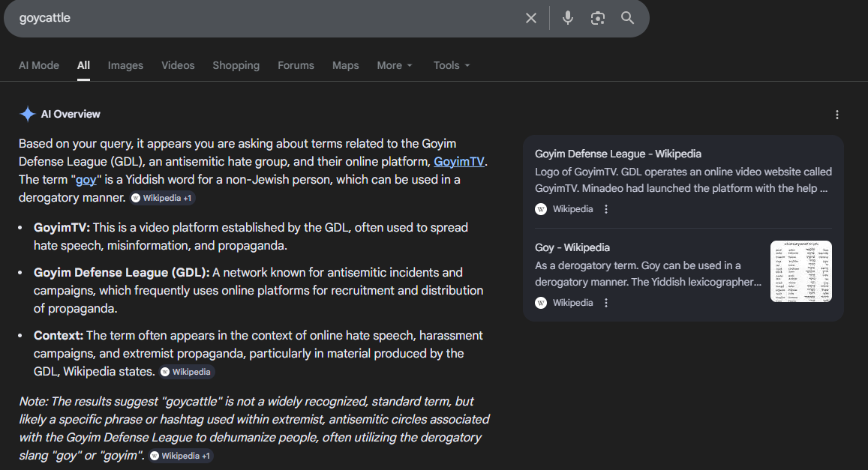Screen dimensions: 868x470
Task: Open AI Overview three-dot options menu
Action: click(837, 115)
